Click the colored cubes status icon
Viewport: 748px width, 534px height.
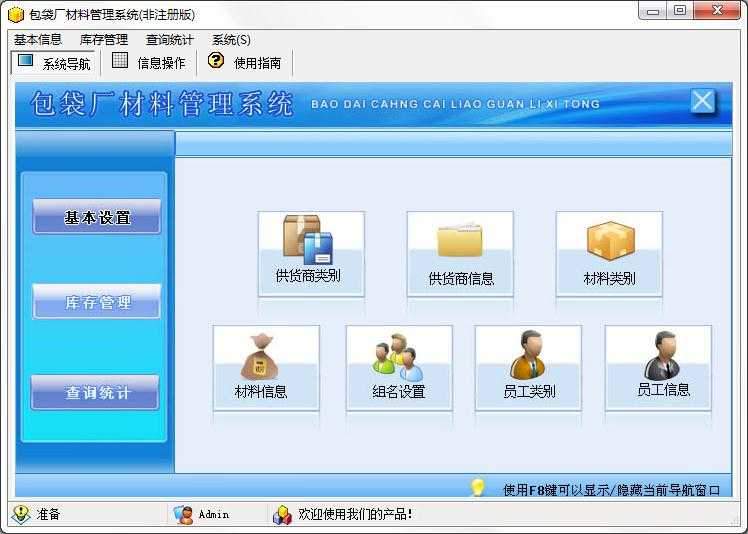point(282,514)
